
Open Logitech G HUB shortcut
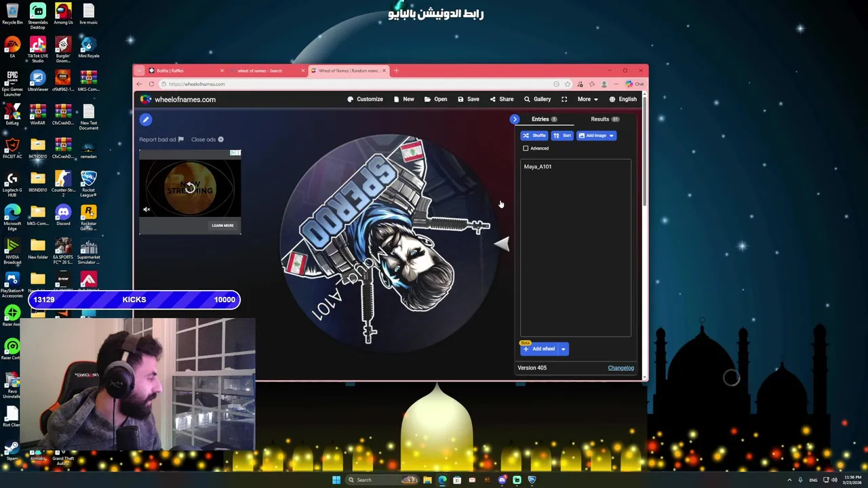point(12,184)
